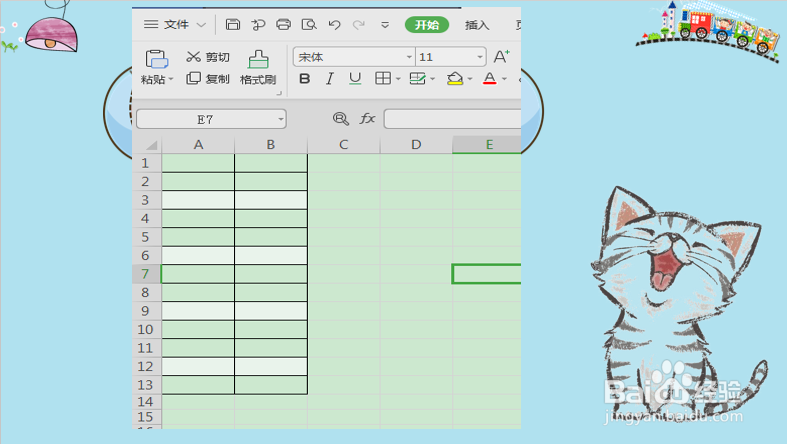The image size is (787, 444).
Task: Select row 7 header
Action: click(x=147, y=274)
